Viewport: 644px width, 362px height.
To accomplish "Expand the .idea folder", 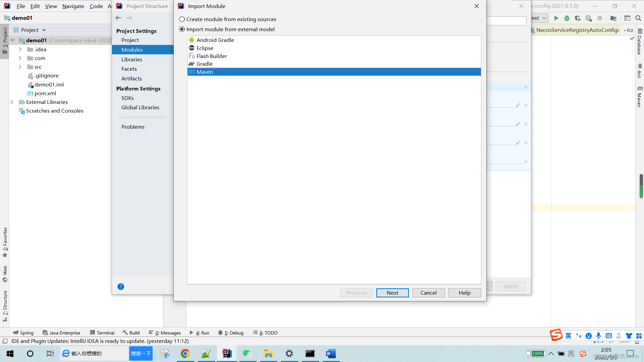I will click(20, 49).
